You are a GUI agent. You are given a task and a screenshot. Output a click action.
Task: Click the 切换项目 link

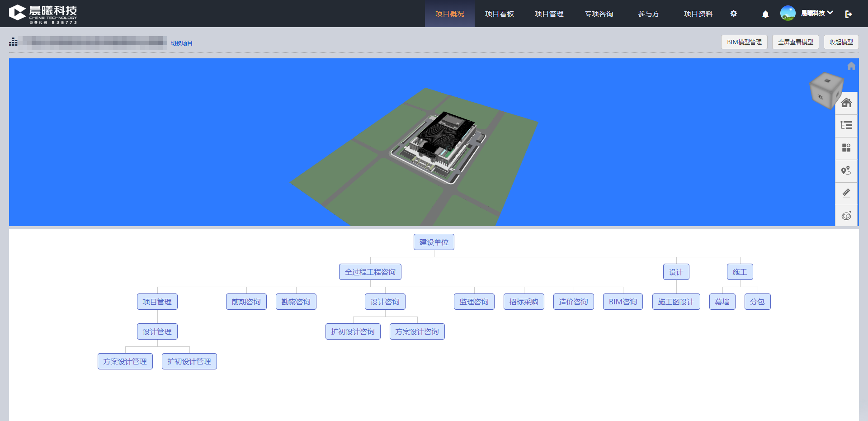click(181, 43)
